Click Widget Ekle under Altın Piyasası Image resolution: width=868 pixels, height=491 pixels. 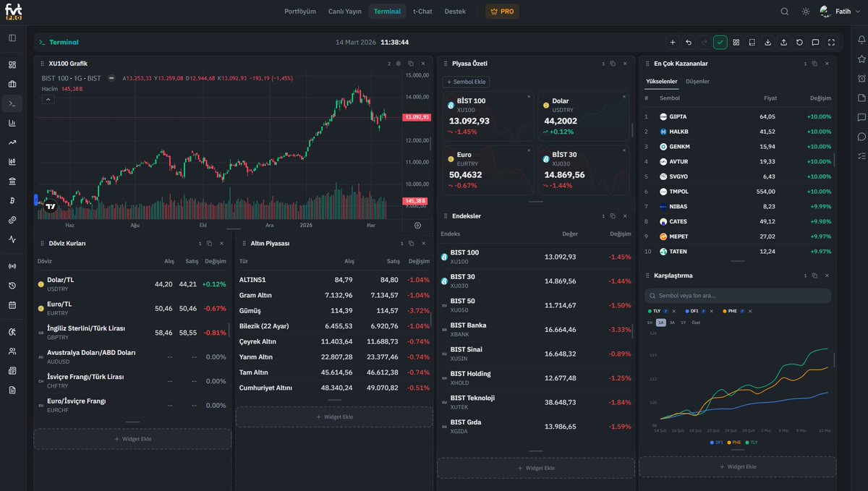334,417
